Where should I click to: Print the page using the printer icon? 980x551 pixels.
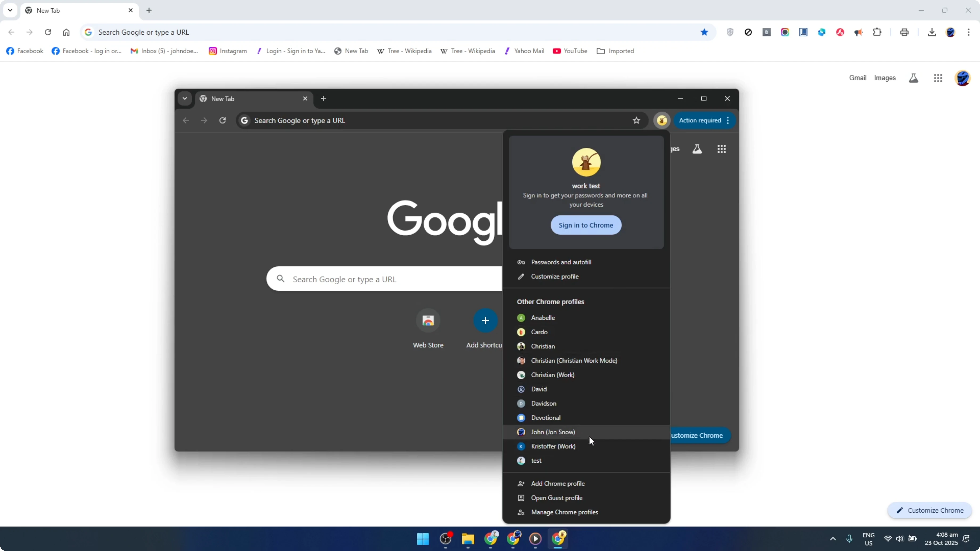(904, 32)
